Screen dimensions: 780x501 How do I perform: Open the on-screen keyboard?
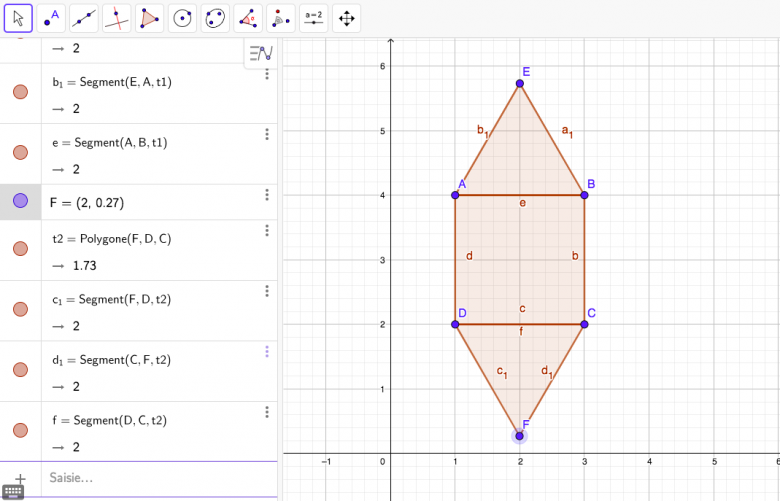[x=13, y=491]
